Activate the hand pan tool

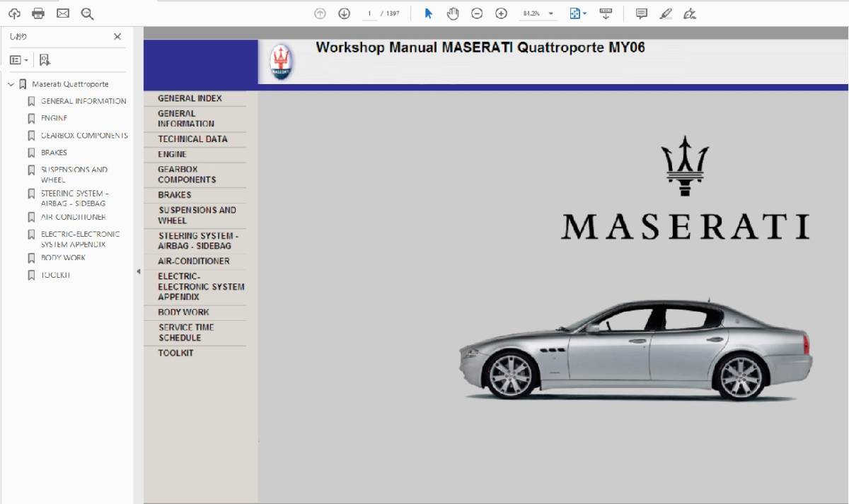pyautogui.click(x=453, y=13)
